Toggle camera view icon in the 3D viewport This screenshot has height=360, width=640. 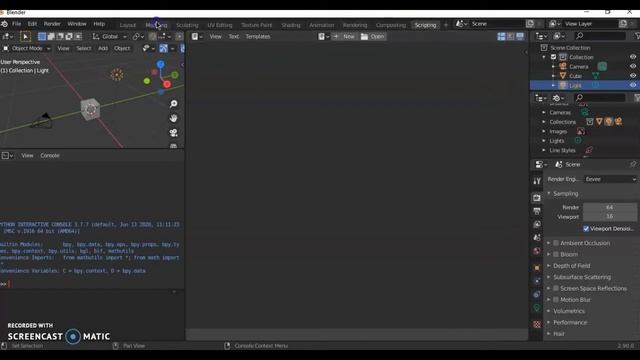173,133
